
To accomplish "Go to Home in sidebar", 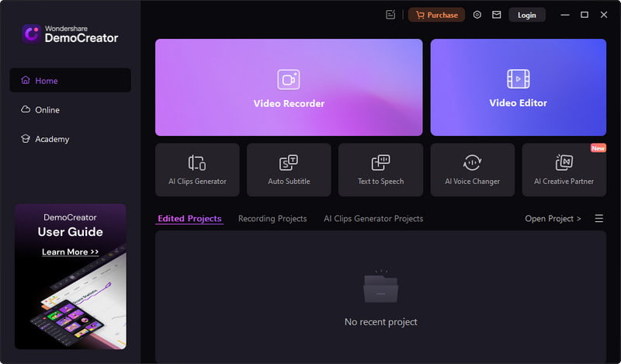I will [x=71, y=81].
